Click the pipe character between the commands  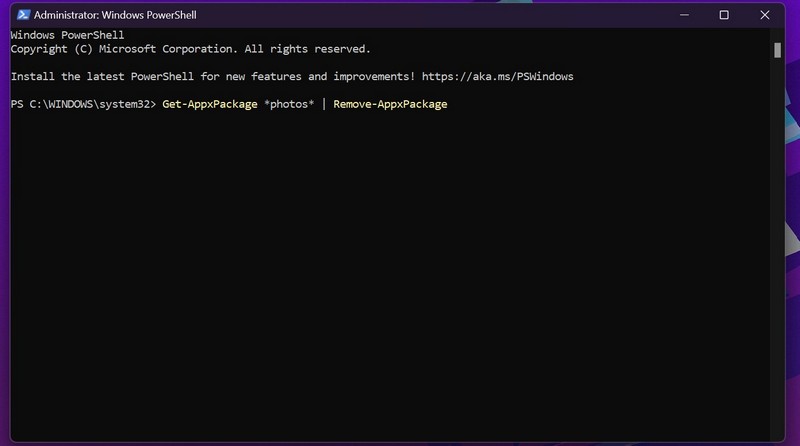(x=323, y=104)
